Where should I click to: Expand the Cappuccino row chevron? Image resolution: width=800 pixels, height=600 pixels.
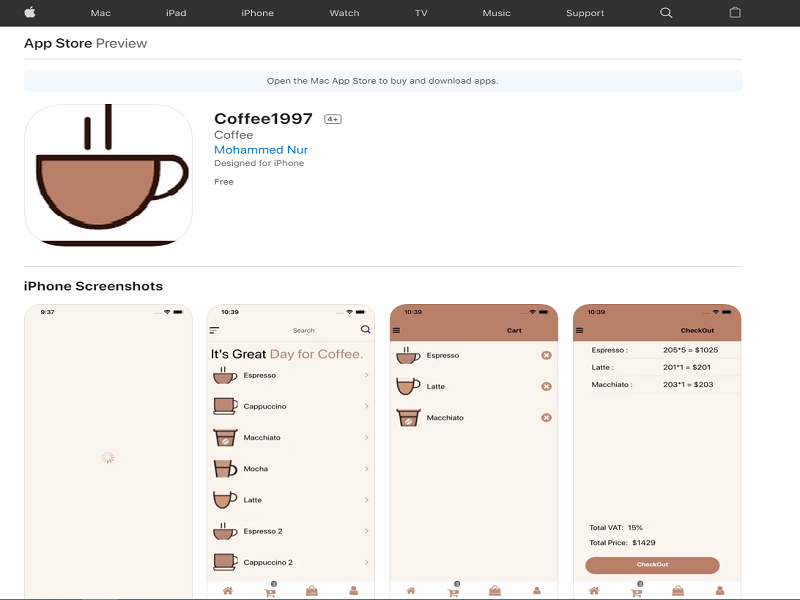coord(366,406)
